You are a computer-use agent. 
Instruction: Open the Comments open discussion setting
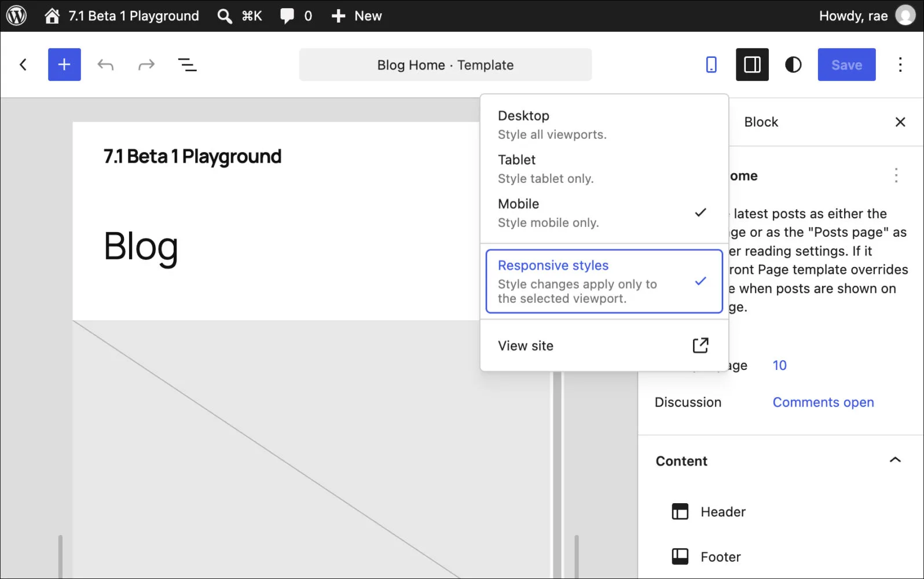click(823, 402)
